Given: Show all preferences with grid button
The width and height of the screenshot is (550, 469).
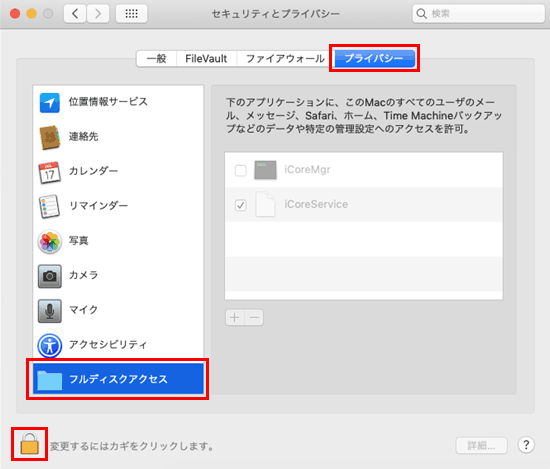Looking at the screenshot, I should pos(132,14).
